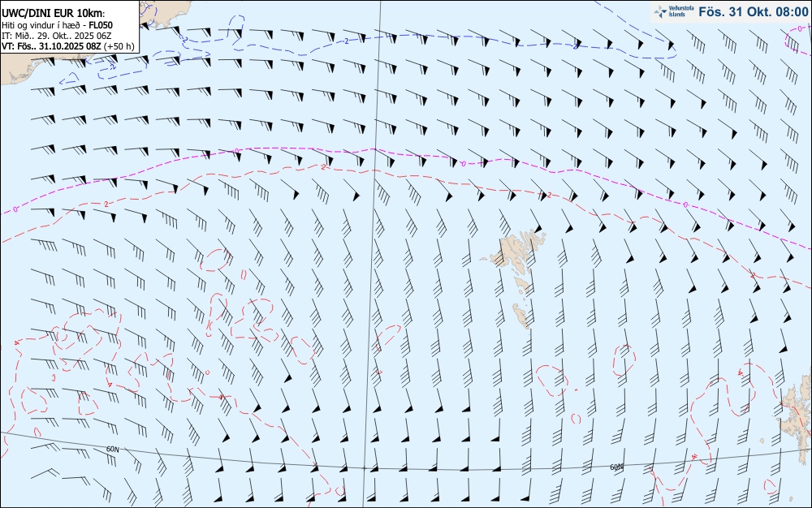Click the 'IT: Mið.. 29. Okt.. 2025 06Z' line

pos(57,36)
